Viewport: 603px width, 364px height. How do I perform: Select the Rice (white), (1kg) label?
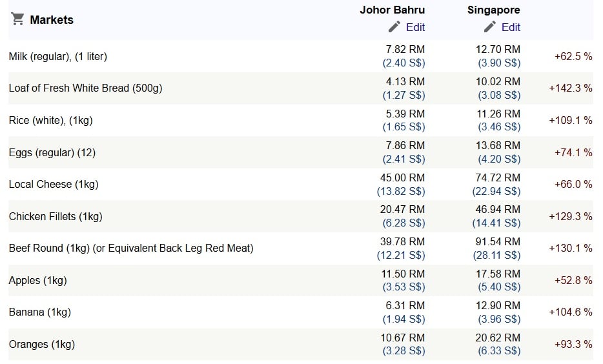click(x=51, y=120)
